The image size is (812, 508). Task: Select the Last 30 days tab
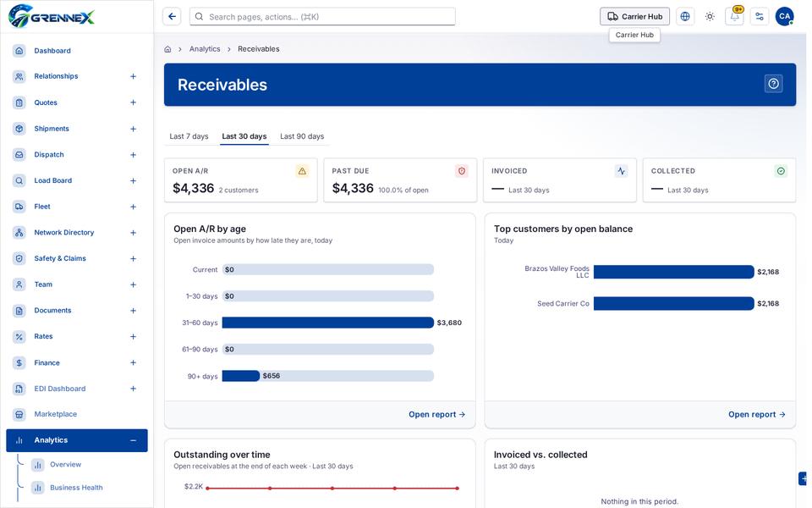pos(244,136)
